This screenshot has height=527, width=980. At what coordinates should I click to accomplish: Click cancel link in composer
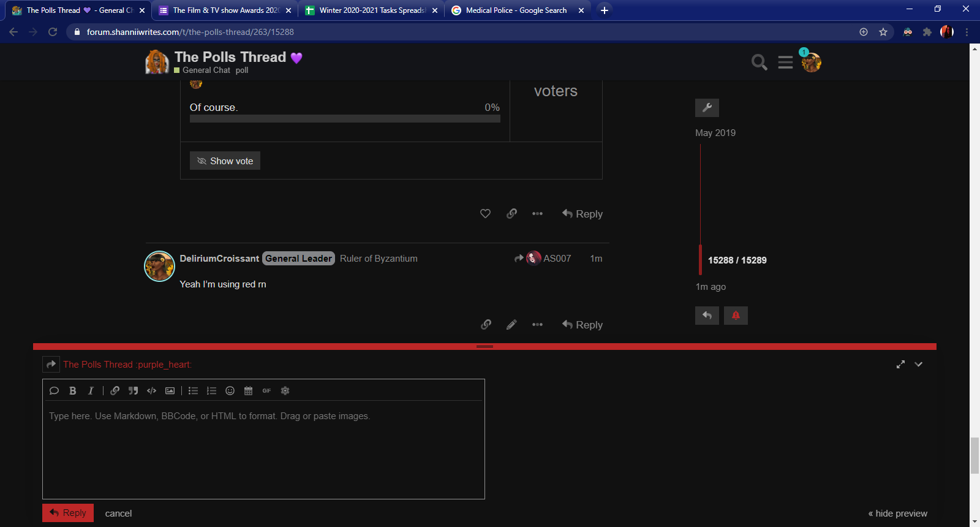(118, 514)
